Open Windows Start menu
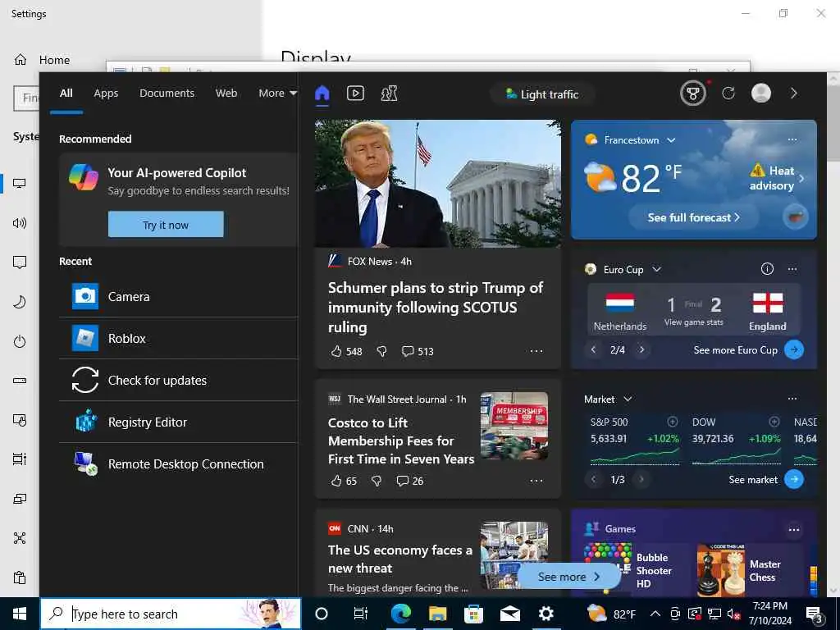This screenshot has height=630, width=840. 20,614
